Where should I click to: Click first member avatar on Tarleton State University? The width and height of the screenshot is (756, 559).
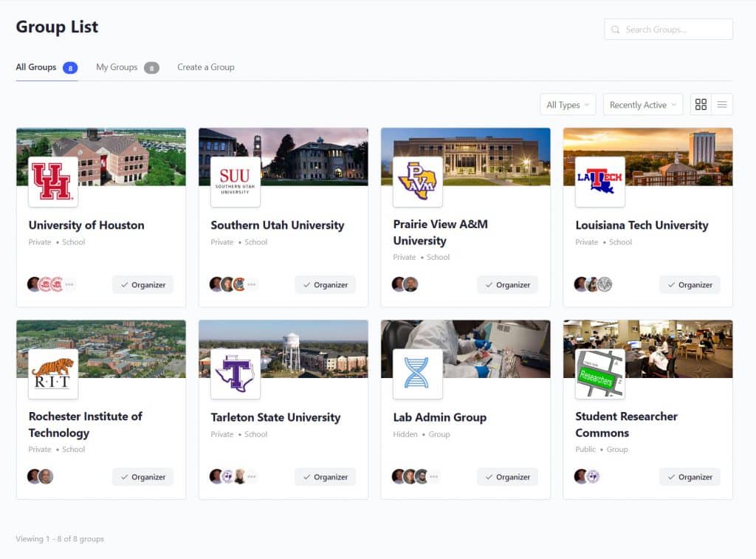[x=216, y=476]
